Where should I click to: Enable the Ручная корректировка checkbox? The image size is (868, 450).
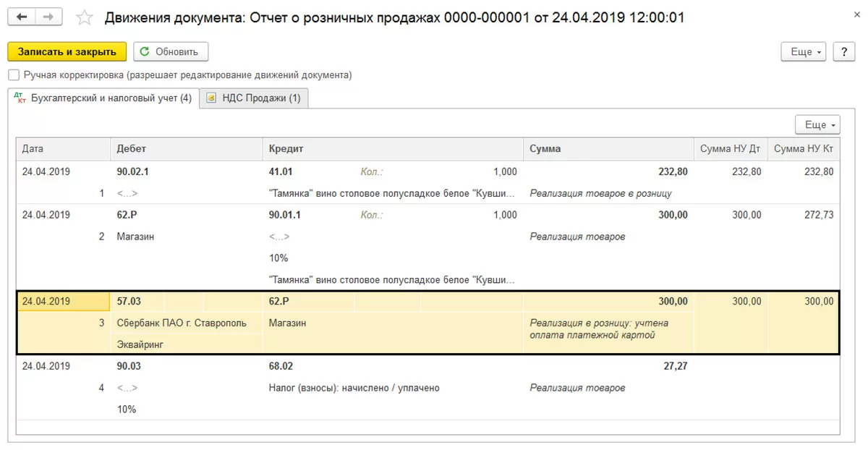pyautogui.click(x=14, y=75)
